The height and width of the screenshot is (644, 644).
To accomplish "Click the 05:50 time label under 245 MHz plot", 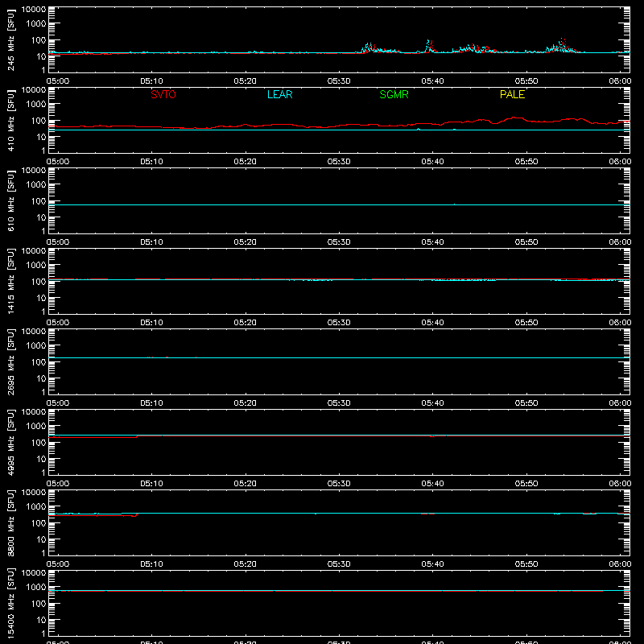I will point(526,81).
